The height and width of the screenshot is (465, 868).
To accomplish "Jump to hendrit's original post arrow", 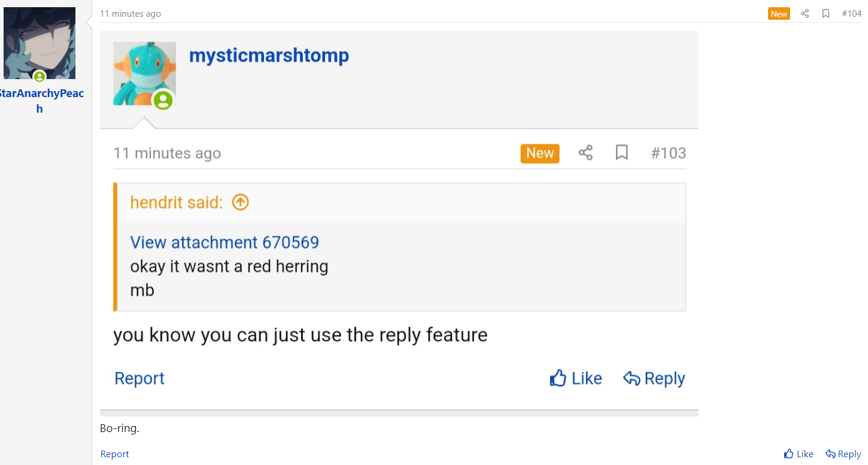I will [x=240, y=203].
